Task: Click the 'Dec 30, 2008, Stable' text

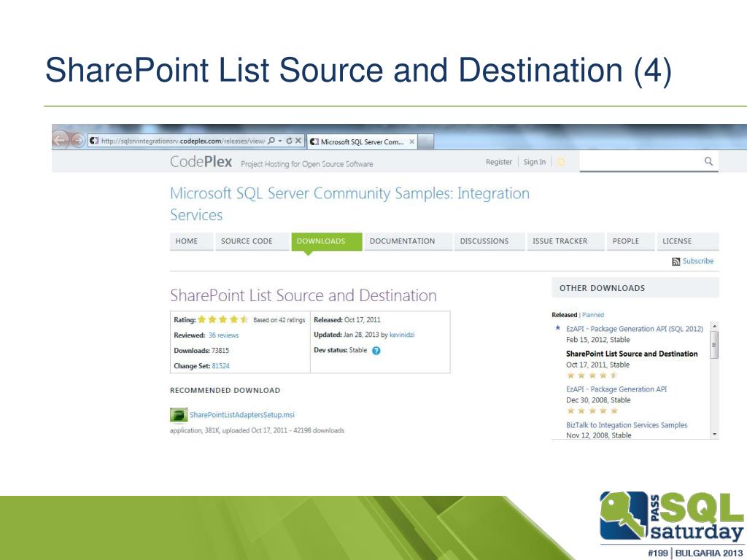Action: (x=598, y=400)
